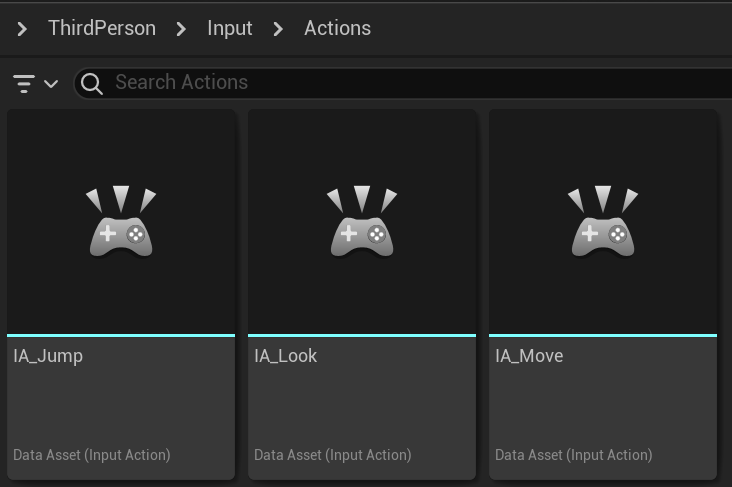The height and width of the screenshot is (487, 732).
Task: Expand the chevron before Input
Action: (181, 29)
